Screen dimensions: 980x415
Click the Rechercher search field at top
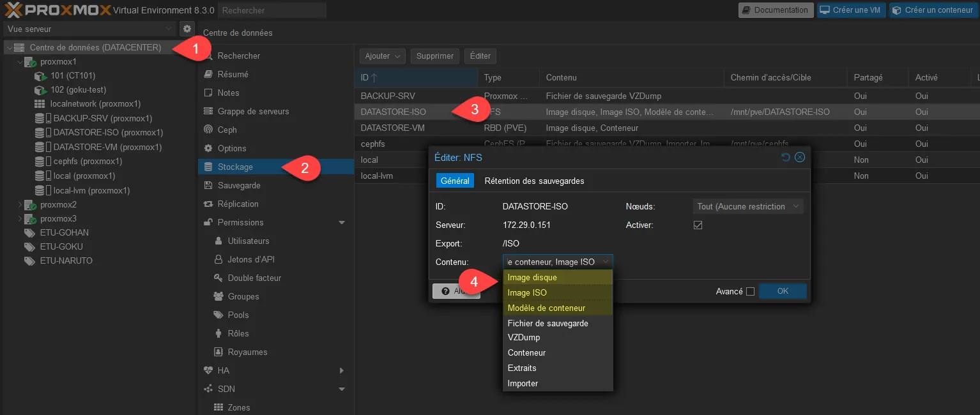click(x=272, y=10)
